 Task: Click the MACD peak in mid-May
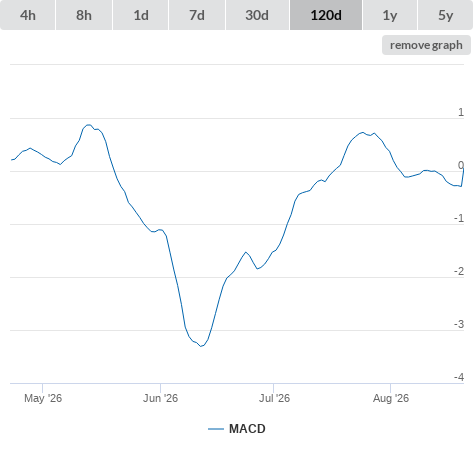89,125
